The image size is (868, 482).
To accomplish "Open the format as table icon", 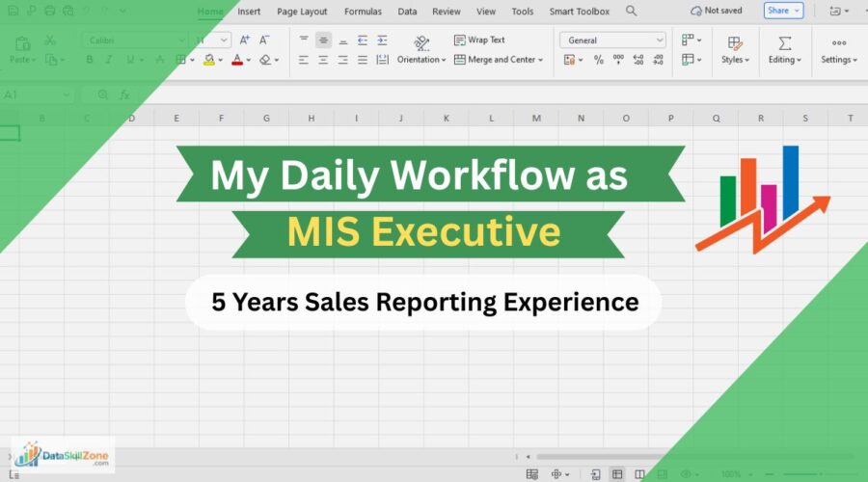I will pos(688,59).
